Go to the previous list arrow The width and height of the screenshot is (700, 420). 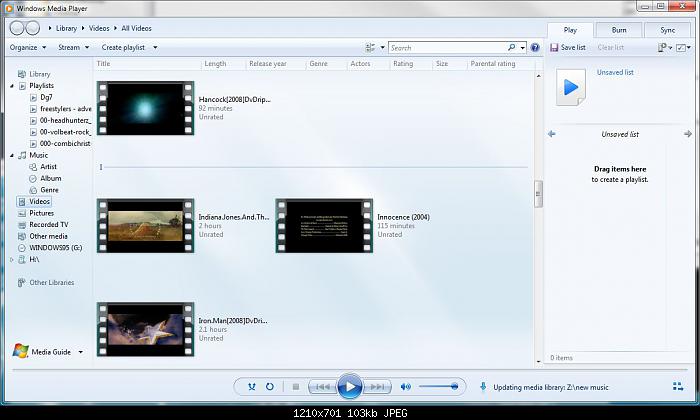click(x=552, y=134)
